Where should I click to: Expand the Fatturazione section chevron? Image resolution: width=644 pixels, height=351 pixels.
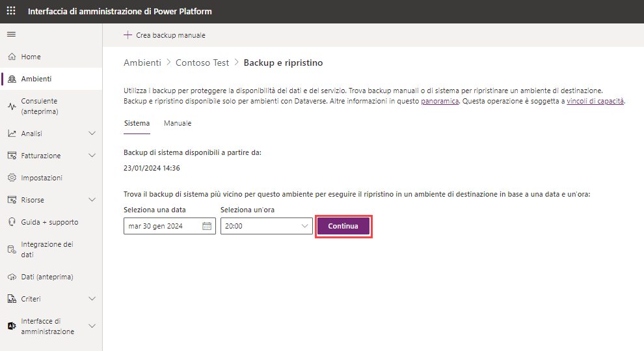pyautogui.click(x=92, y=156)
